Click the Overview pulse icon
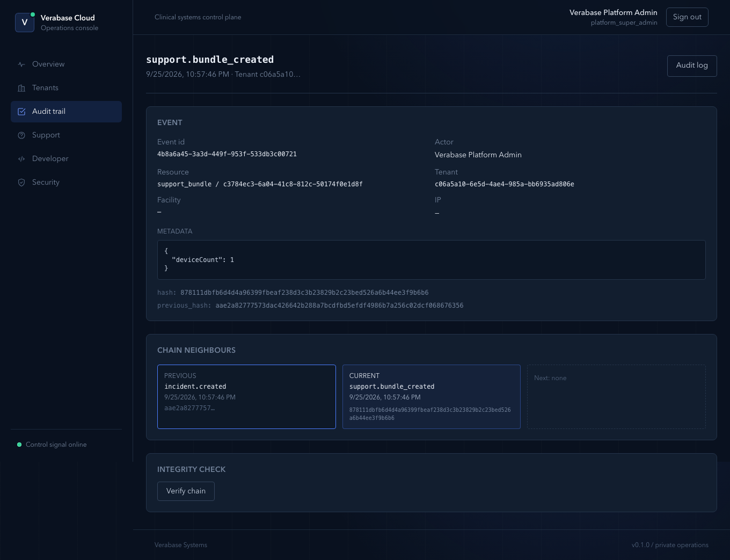The image size is (730, 560). click(21, 64)
